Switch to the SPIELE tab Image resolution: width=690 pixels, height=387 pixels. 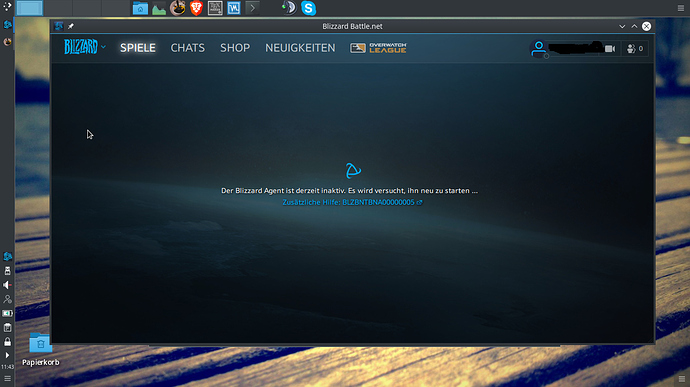138,48
